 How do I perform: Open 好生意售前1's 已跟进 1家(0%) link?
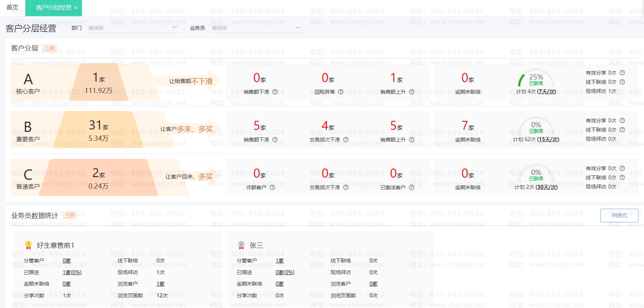tap(72, 272)
